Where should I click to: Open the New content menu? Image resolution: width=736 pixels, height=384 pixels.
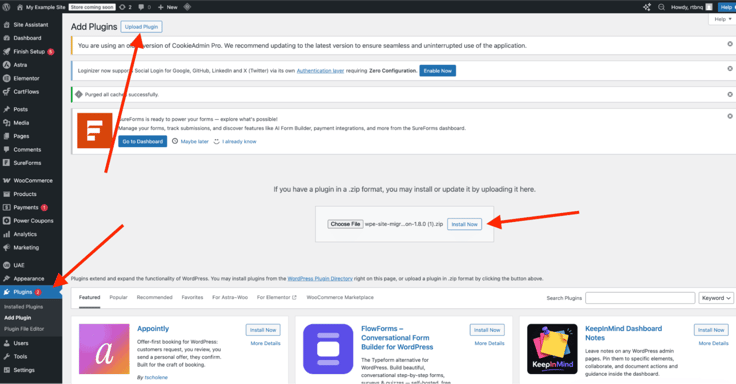point(168,7)
